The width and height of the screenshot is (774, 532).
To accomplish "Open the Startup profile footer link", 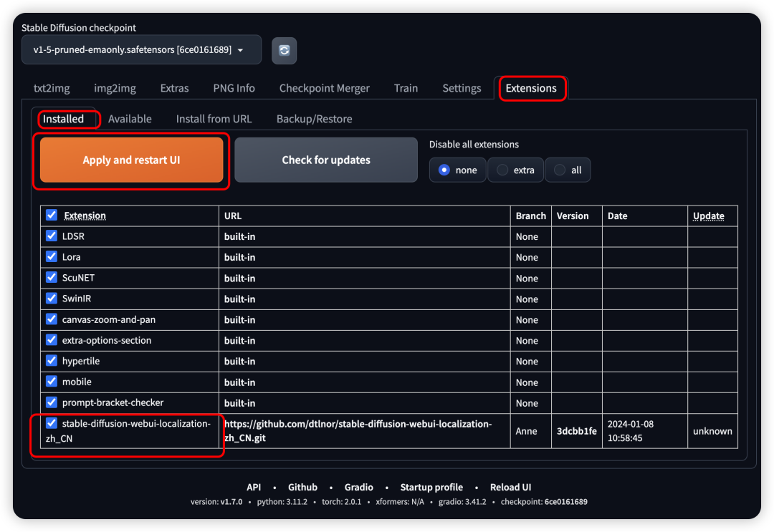I will [431, 487].
